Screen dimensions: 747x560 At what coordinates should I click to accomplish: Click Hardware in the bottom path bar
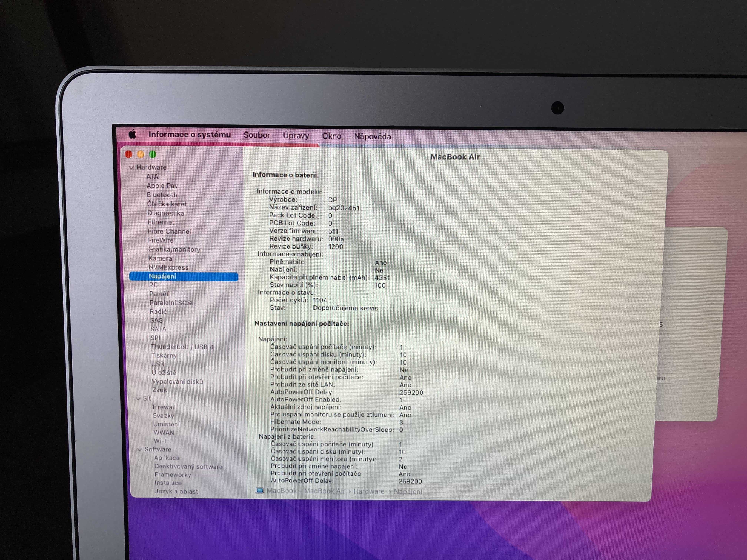click(x=369, y=491)
